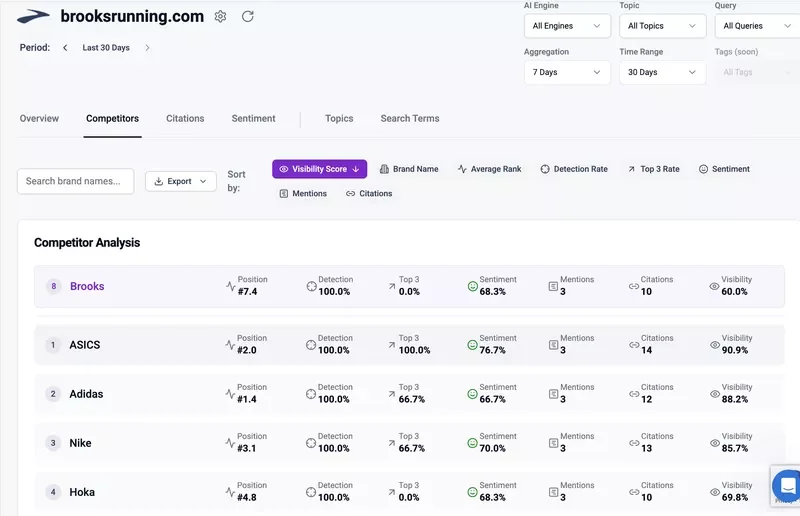The width and height of the screenshot is (800, 516).
Task: Open the AI Engine dropdown
Action: click(566, 26)
